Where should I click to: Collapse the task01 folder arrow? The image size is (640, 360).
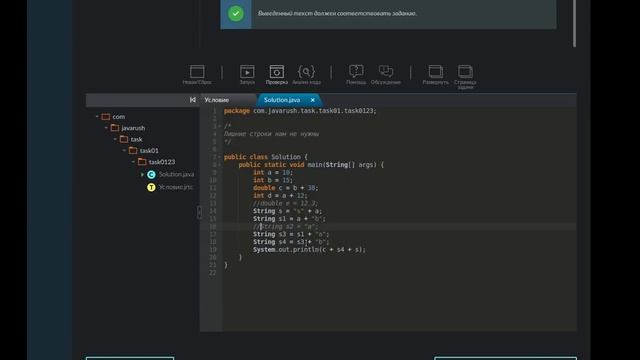124,151
